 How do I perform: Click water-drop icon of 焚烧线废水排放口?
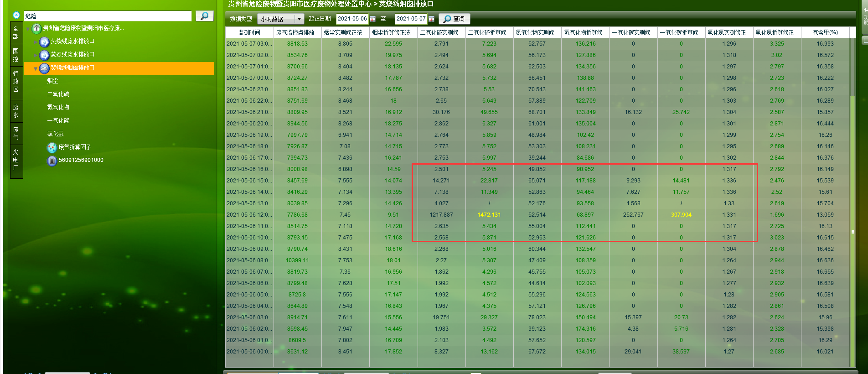click(44, 42)
